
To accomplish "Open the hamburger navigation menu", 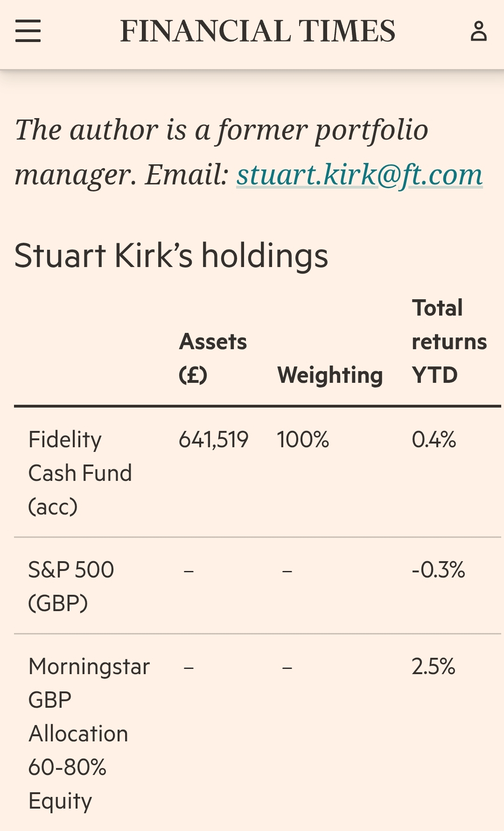I will [x=28, y=31].
